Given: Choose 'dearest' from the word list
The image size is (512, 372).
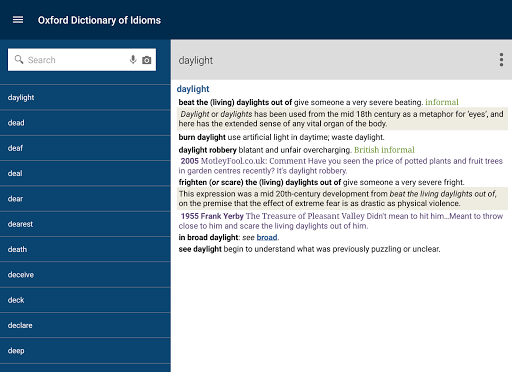Looking at the screenshot, I should click(85, 224).
